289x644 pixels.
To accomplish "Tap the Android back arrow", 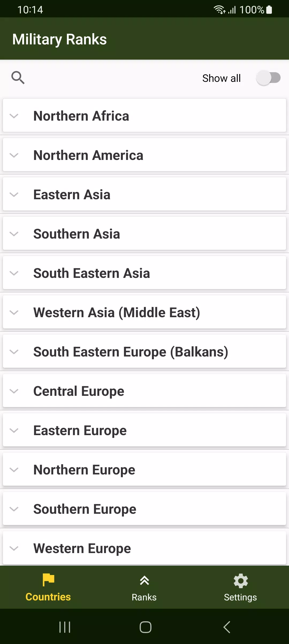I will click(x=227, y=627).
